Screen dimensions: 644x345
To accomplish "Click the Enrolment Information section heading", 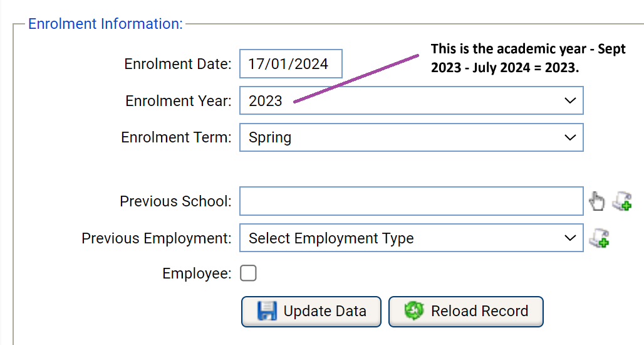I will coord(105,24).
